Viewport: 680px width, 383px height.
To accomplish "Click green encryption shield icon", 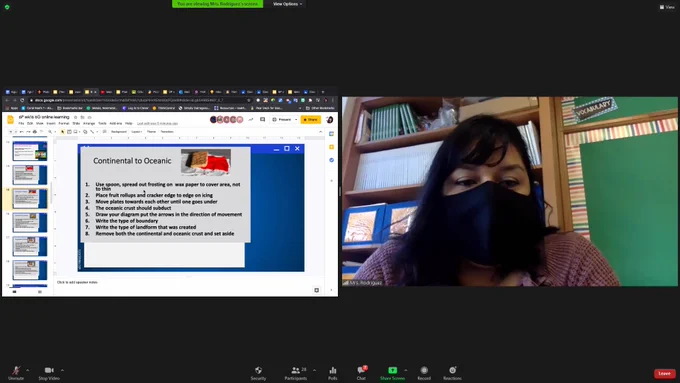I will [x=7, y=7].
